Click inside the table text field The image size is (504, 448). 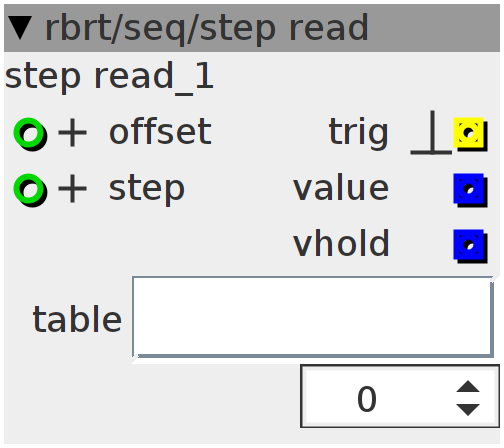pyautogui.click(x=313, y=317)
